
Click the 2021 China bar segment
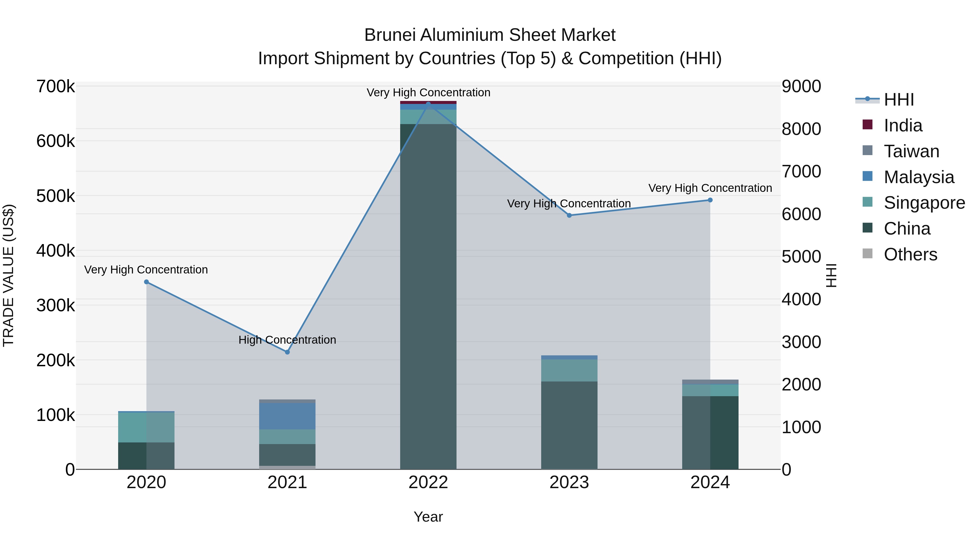click(x=287, y=455)
